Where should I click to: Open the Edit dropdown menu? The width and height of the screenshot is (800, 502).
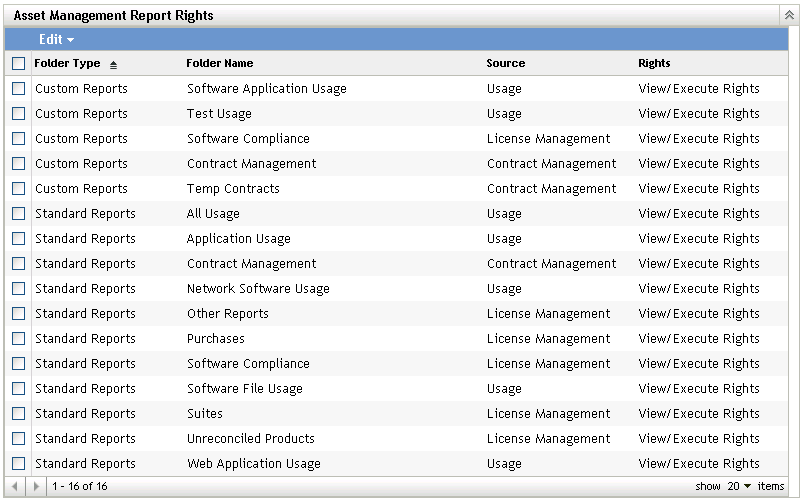click(x=56, y=39)
